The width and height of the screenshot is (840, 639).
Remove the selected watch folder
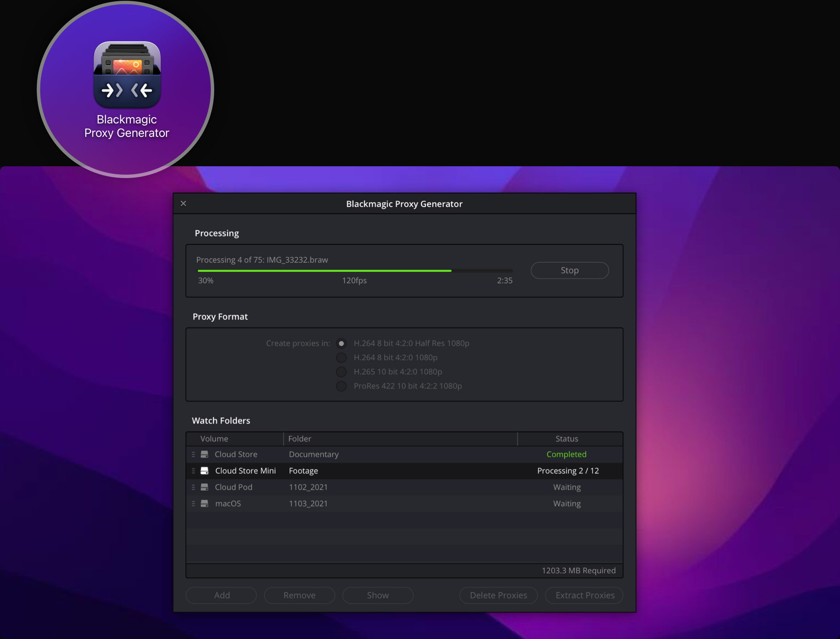(299, 595)
